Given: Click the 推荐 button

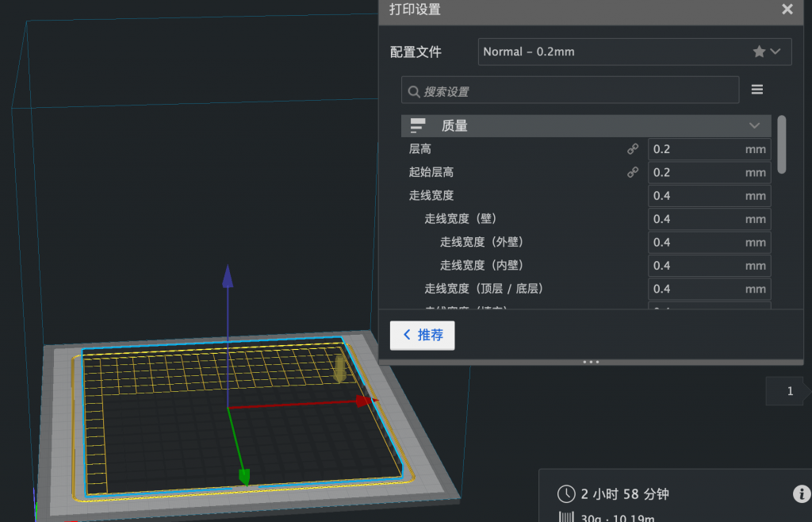Looking at the screenshot, I should pyautogui.click(x=422, y=336).
